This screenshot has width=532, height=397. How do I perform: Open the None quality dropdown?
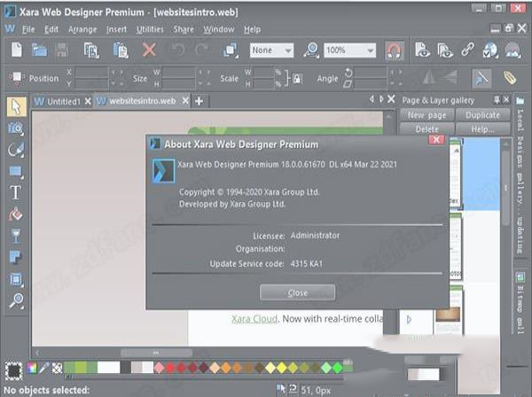[272, 51]
